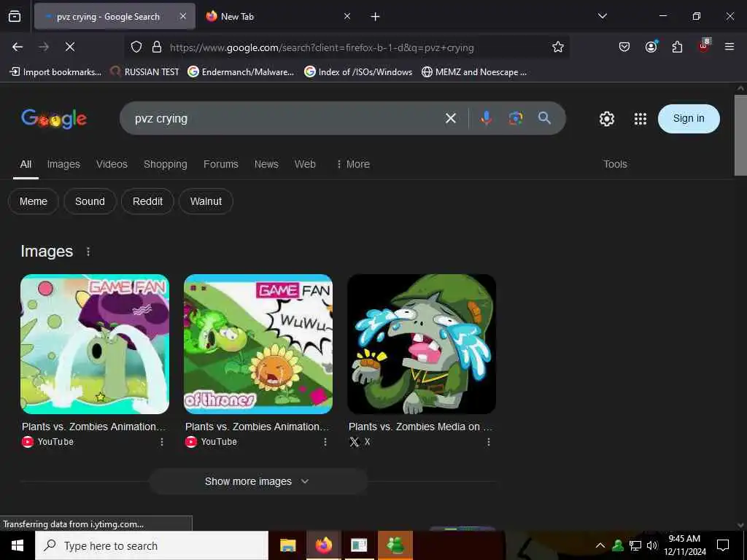Image resolution: width=747 pixels, height=560 pixels.
Task: Bookmark this page with star icon
Action: (558, 47)
